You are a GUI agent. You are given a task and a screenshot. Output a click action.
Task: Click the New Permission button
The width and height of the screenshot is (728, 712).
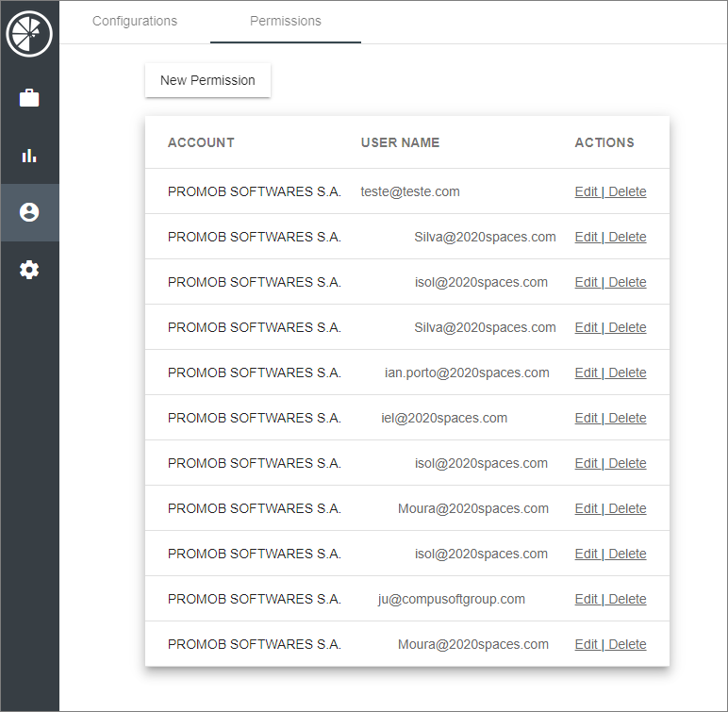pyautogui.click(x=207, y=80)
